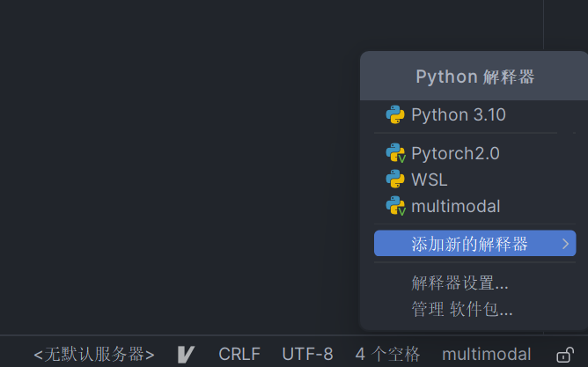Open the 添加新的解释器 submenu
The height and width of the screenshot is (367, 588).
[x=474, y=243]
